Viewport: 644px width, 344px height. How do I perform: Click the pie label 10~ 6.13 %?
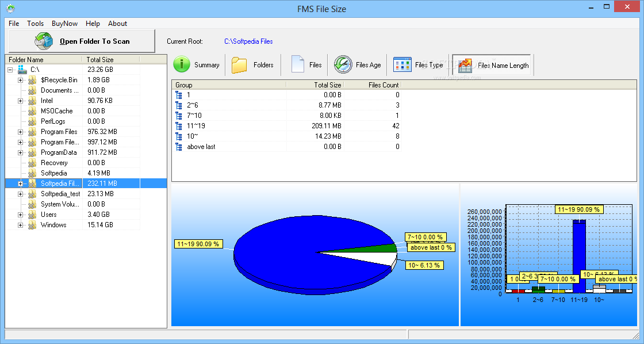(424, 266)
